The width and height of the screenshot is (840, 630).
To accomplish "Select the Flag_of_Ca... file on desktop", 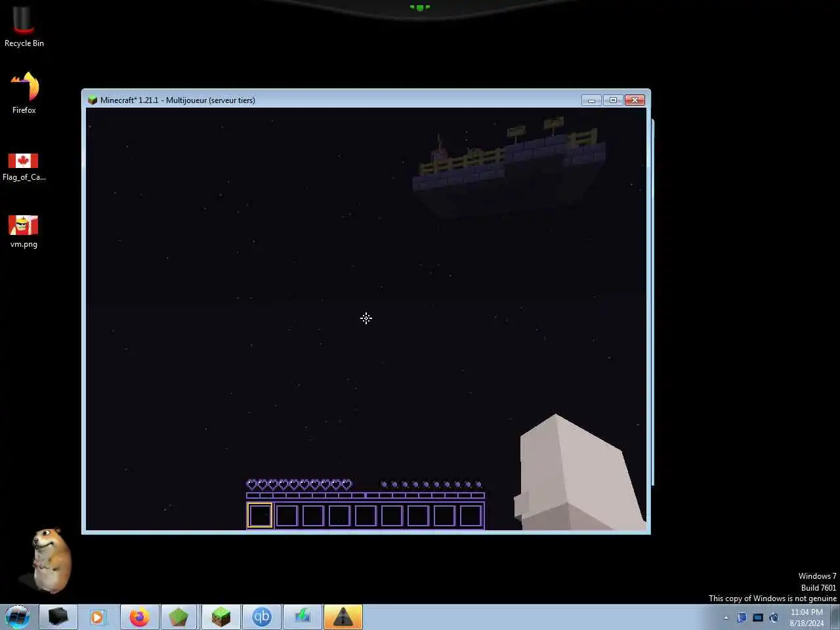I will click(24, 167).
